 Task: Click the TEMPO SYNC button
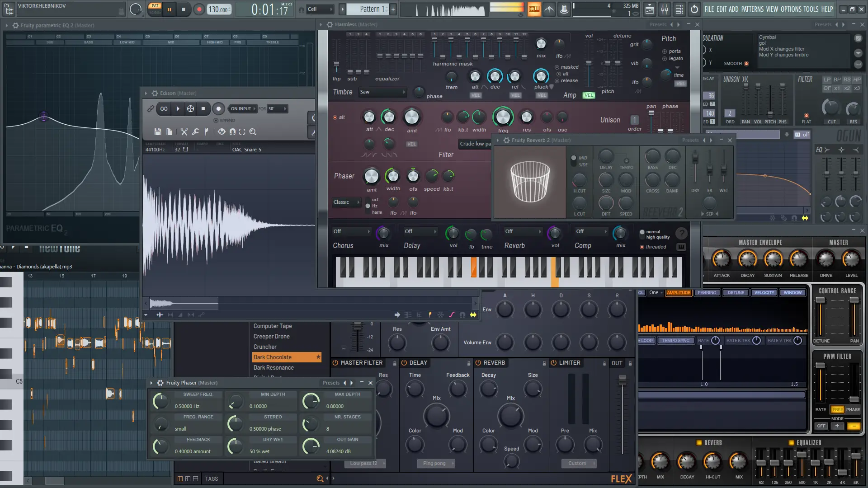(x=675, y=341)
